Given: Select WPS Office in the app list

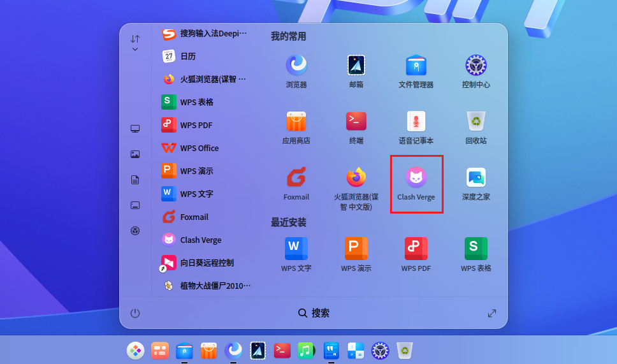Looking at the screenshot, I should point(199,148).
